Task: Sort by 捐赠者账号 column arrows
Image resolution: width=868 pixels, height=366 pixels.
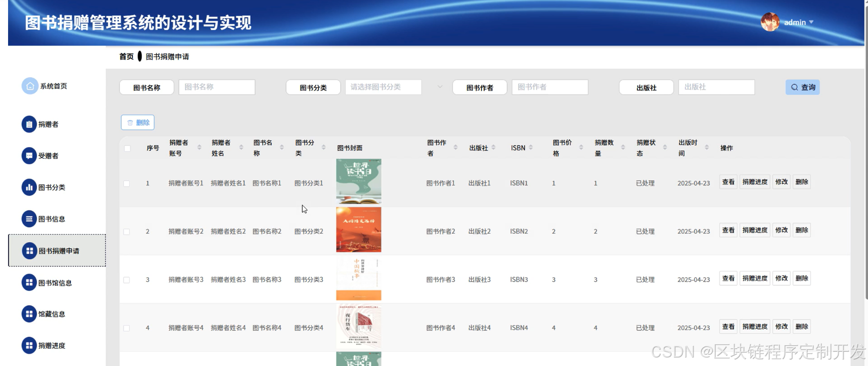Action: tap(199, 148)
